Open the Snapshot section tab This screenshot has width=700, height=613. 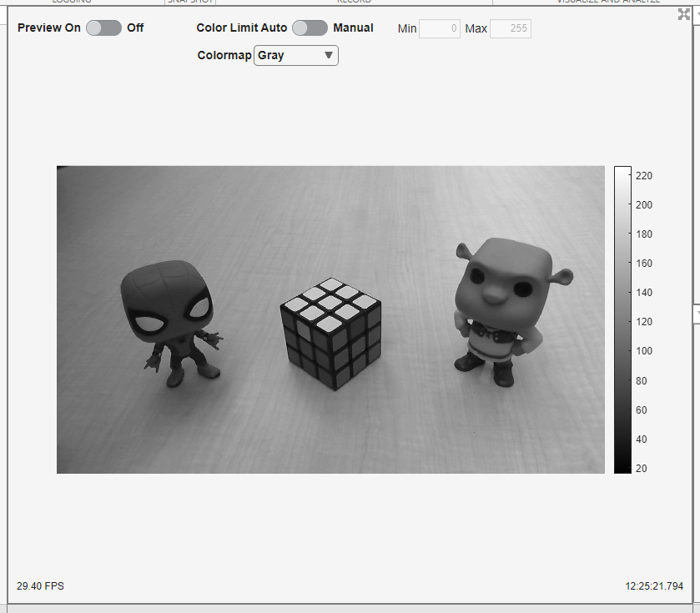(189, 2)
